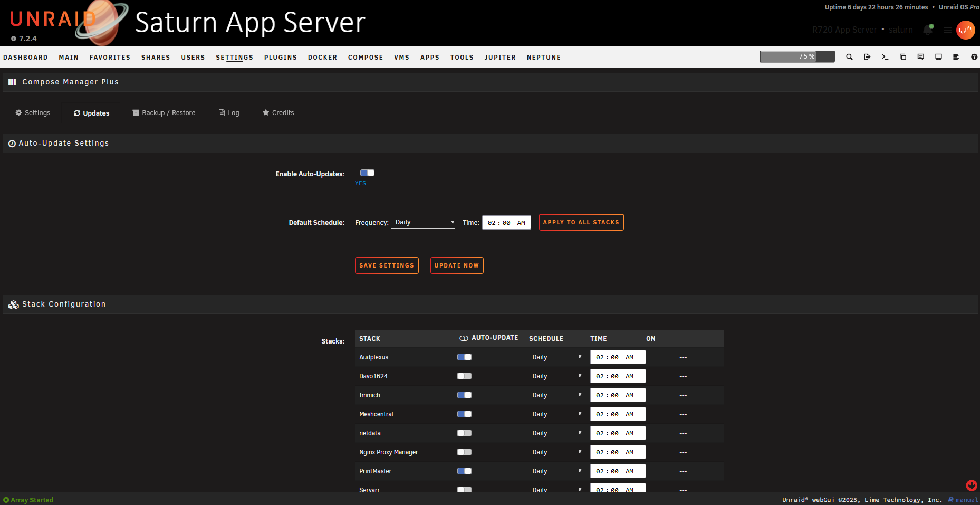
Task: Toggle auto-update for Servarr stack
Action: tap(464, 490)
